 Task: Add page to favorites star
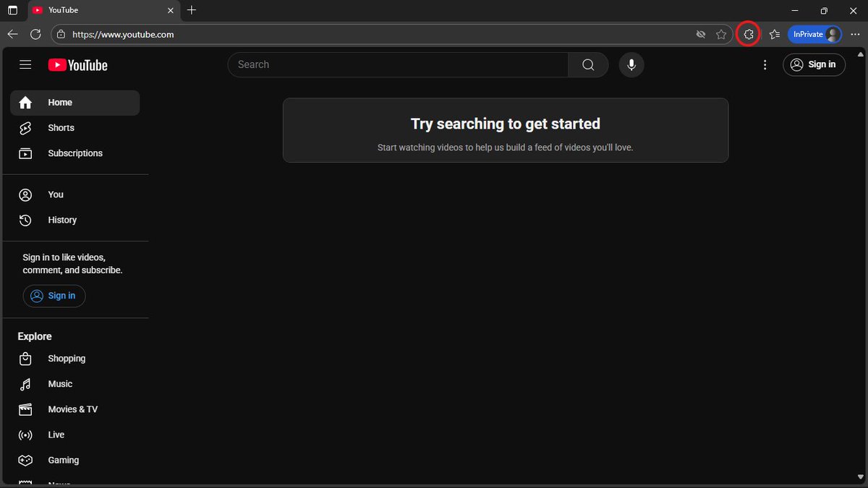[x=721, y=34]
